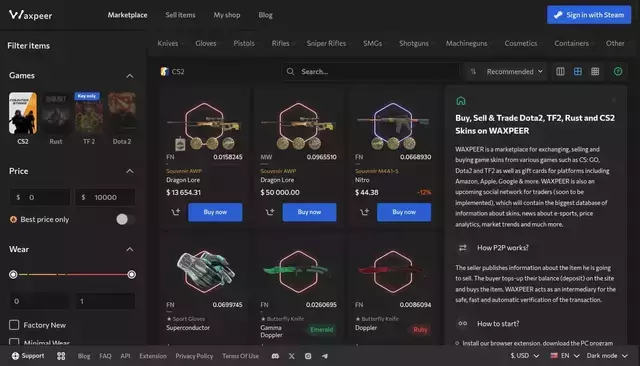The image size is (640, 366).
Task: Open the green help question icon
Action: tap(618, 72)
